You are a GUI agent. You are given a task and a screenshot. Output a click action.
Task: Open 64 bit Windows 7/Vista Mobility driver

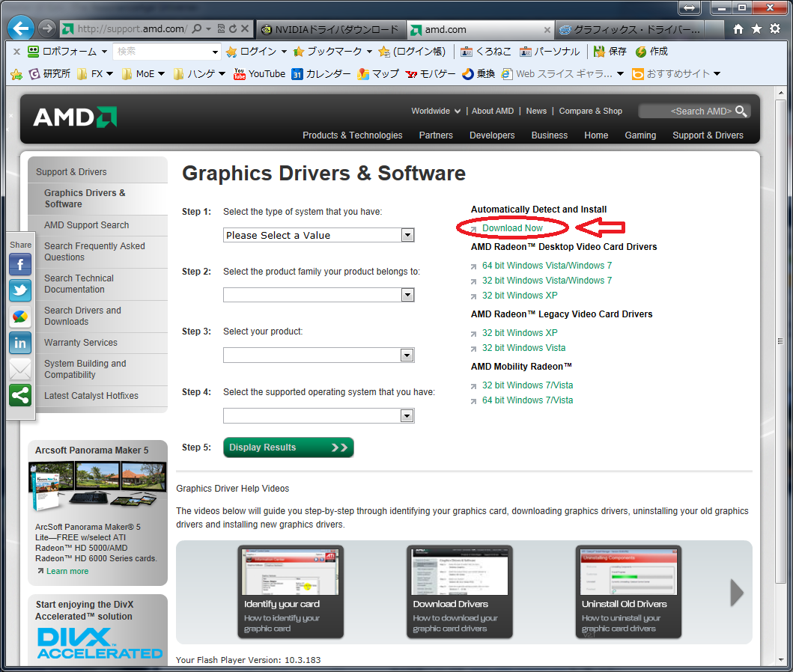point(527,400)
